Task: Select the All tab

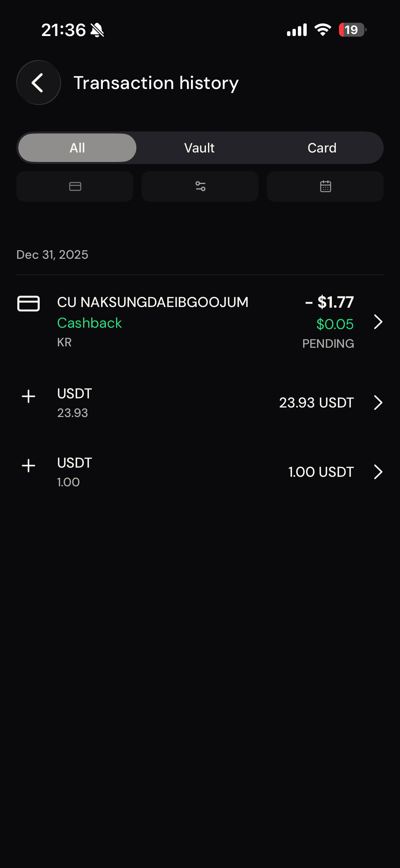Action: click(77, 148)
